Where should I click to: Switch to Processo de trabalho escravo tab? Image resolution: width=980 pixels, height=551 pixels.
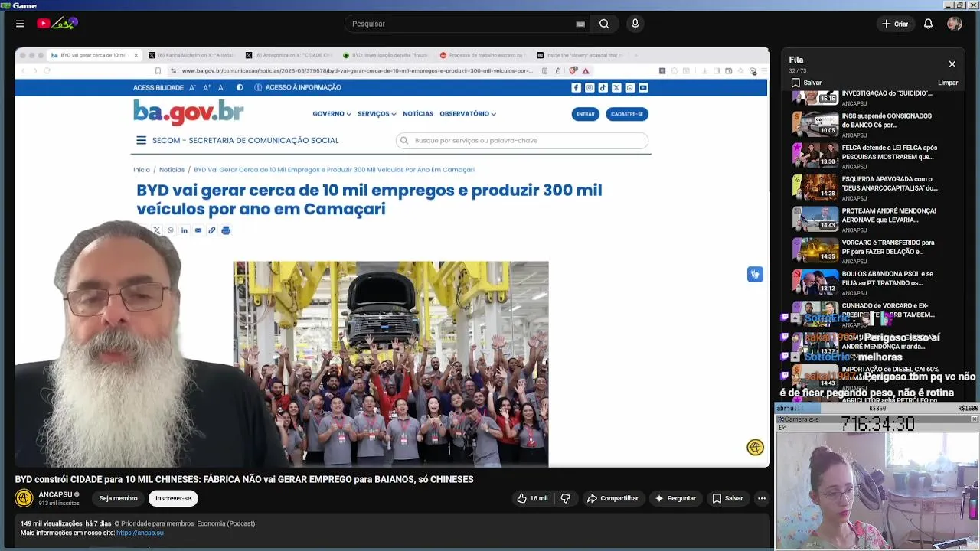point(482,55)
